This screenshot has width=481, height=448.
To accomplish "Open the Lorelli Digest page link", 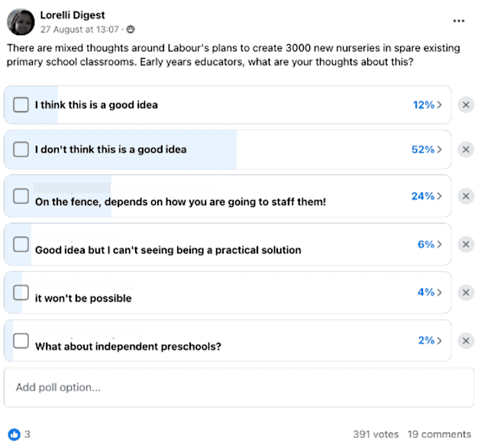I will 73,15.
